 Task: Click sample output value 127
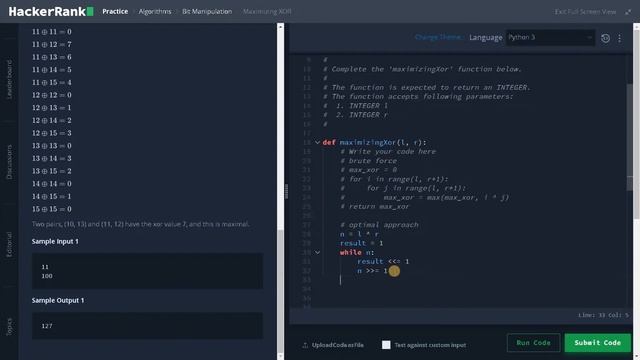click(47, 326)
